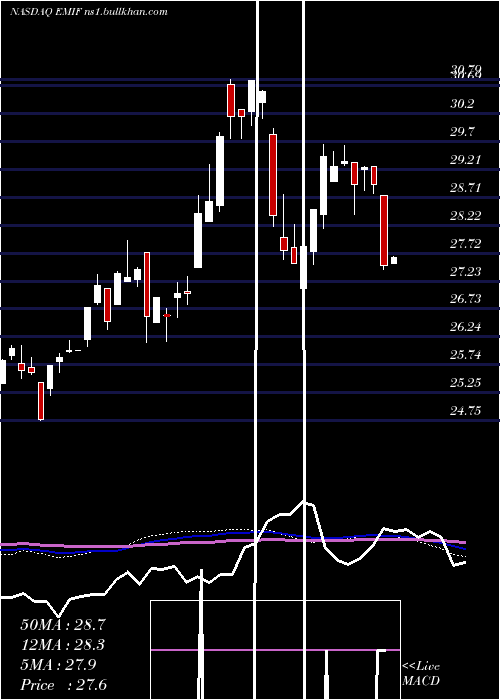Viewport: 500px width, 700px height.
Task: Click the 25.25 price axis label
Action: 466,383
